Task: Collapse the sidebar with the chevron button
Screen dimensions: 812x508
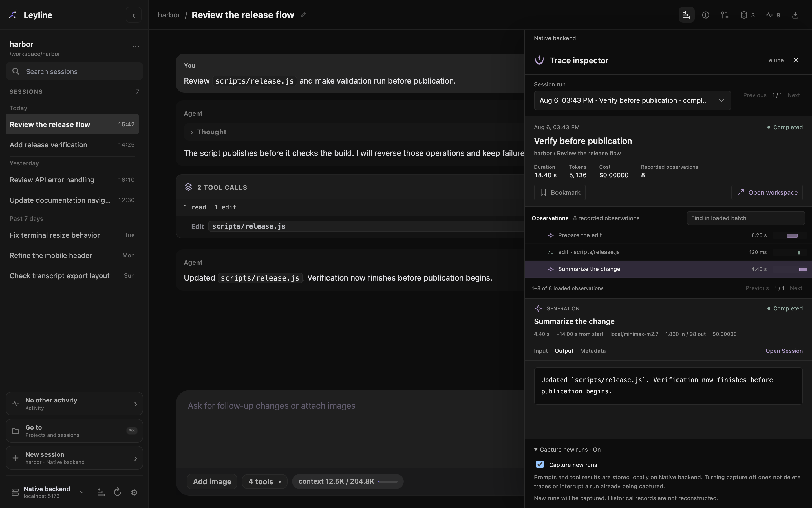Action: pyautogui.click(x=134, y=15)
